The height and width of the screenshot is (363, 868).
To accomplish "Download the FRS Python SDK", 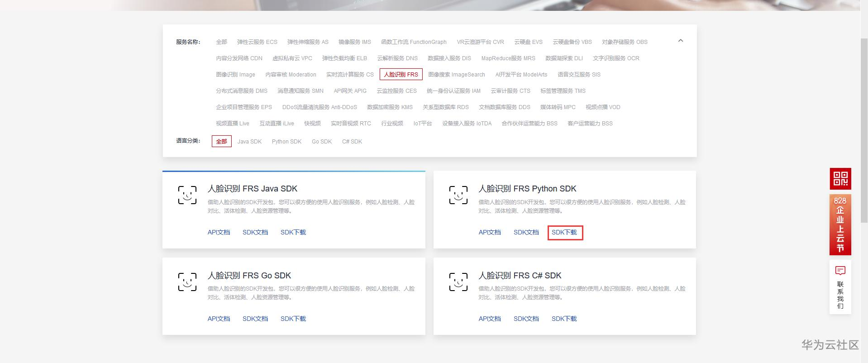I will point(564,232).
